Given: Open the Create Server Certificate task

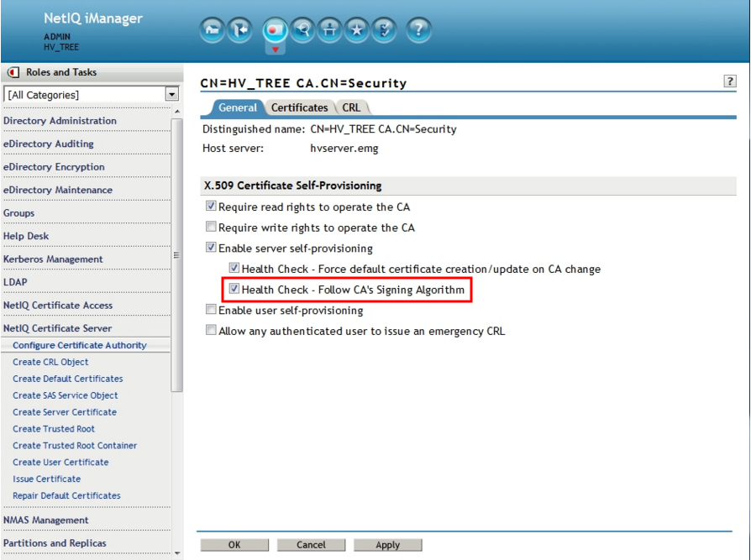Looking at the screenshot, I should (x=65, y=412).
